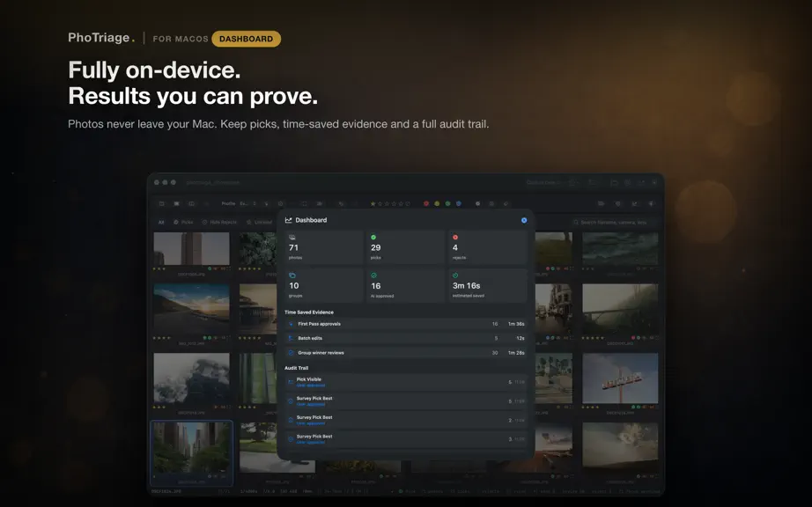The image size is (812, 507).
Task: Open the tall building photo thumbnail
Action: (x=191, y=248)
